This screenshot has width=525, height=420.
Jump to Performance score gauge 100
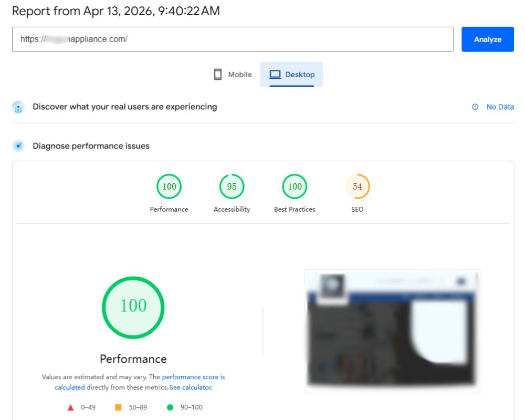169,186
